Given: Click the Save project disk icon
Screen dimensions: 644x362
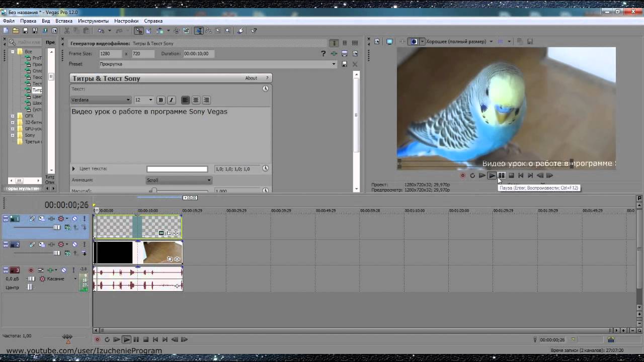Looking at the screenshot, I should (x=25, y=31).
